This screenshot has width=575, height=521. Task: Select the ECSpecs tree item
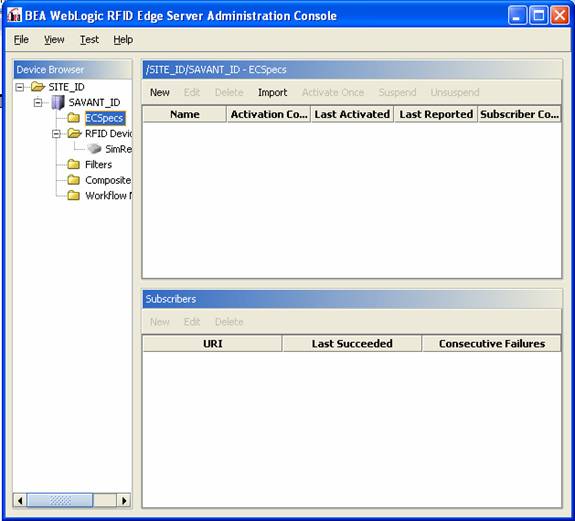105,118
